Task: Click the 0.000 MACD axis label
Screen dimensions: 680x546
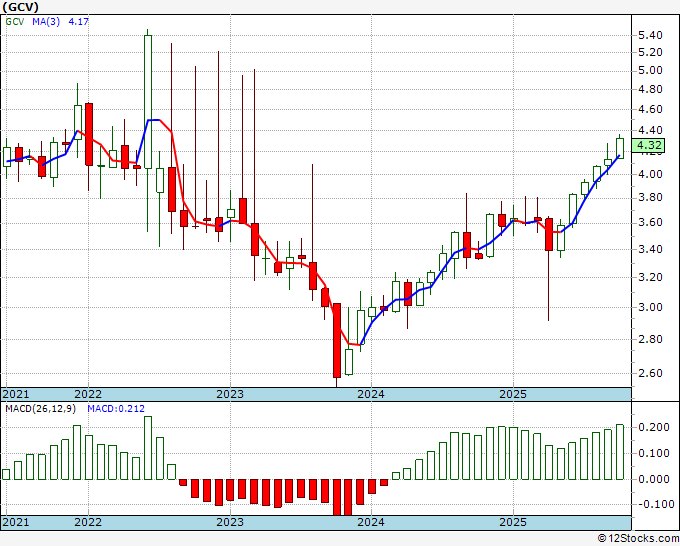Action: 654,479
